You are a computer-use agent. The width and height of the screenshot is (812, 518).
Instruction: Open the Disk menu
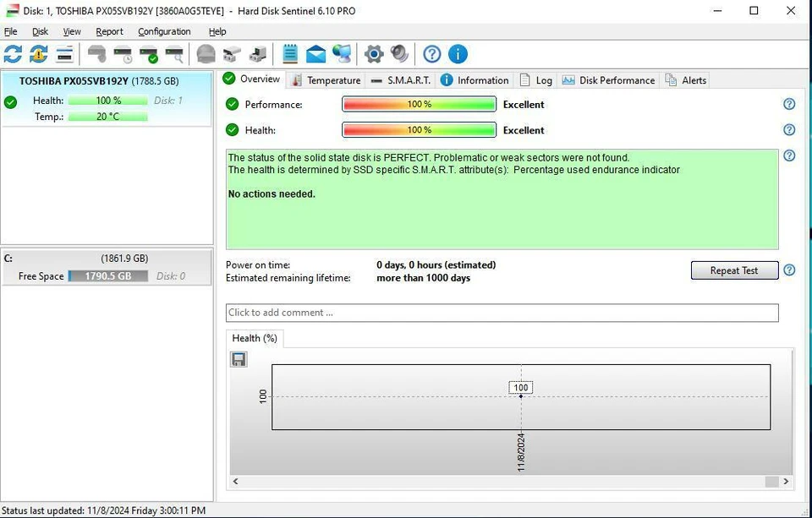click(x=39, y=31)
